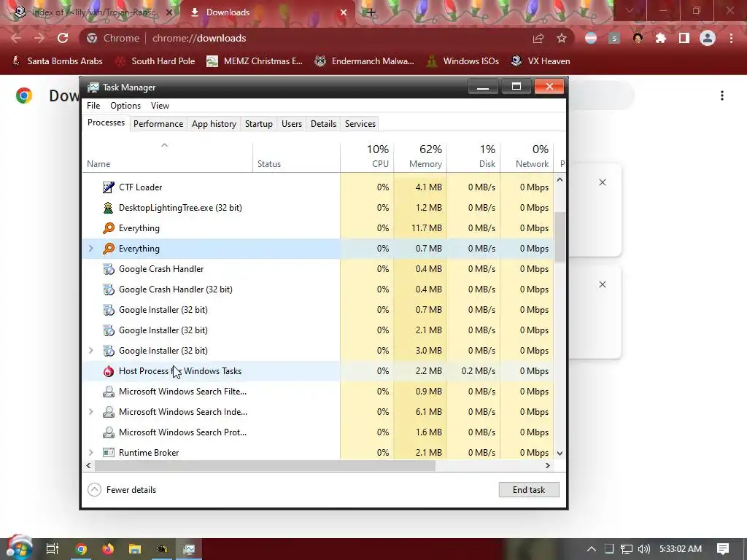Click the vertical scrollbar thumb in process list
Image resolution: width=747 pixels, height=560 pixels.
click(x=560, y=237)
